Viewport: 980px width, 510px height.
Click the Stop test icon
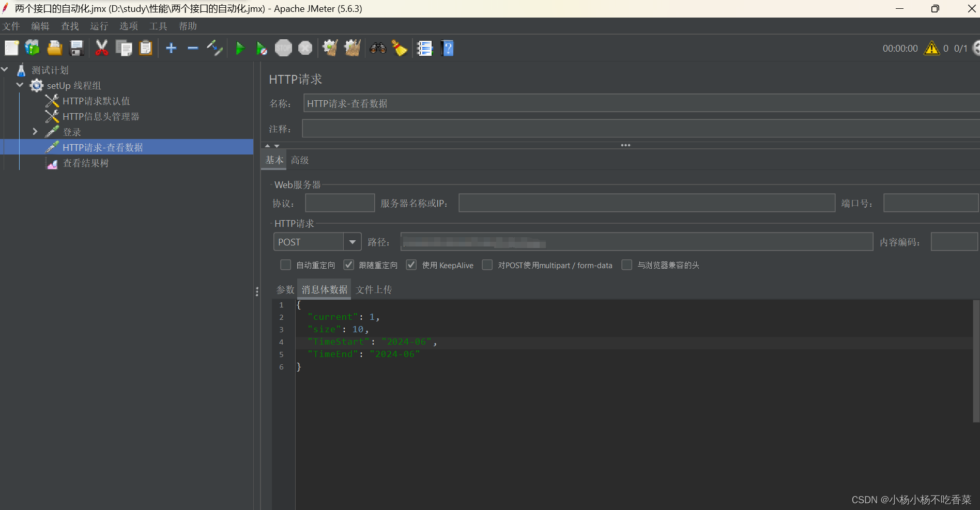[283, 48]
